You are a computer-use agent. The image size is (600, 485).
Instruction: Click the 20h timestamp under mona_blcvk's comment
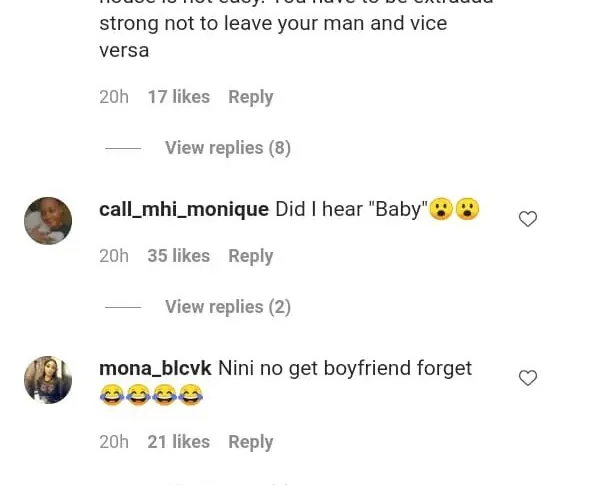(x=114, y=442)
